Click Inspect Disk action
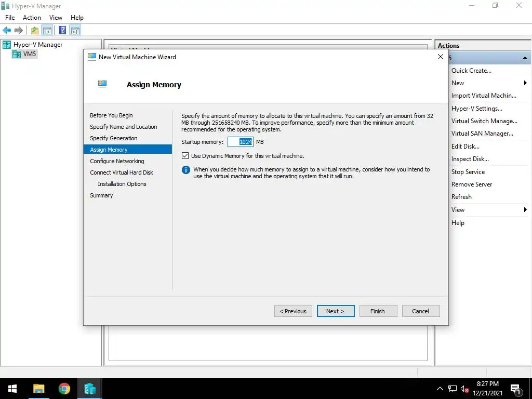Viewport: 532px width, 399px height. coord(470,159)
